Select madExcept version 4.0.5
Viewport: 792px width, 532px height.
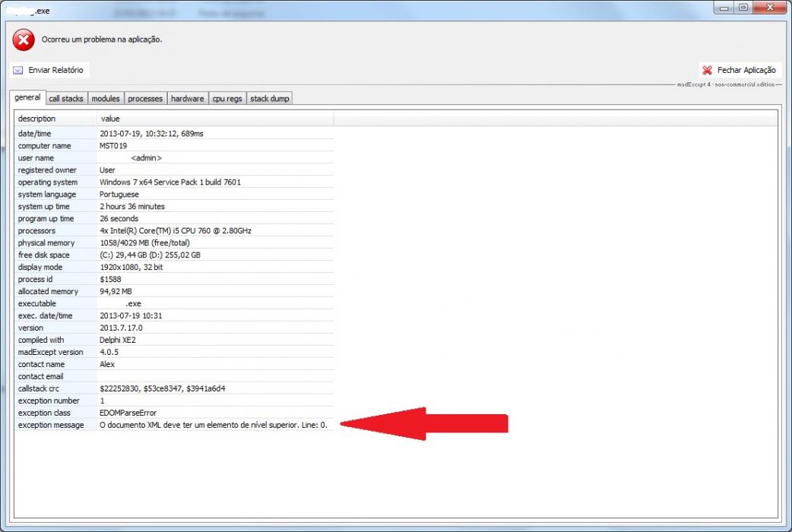[109, 352]
